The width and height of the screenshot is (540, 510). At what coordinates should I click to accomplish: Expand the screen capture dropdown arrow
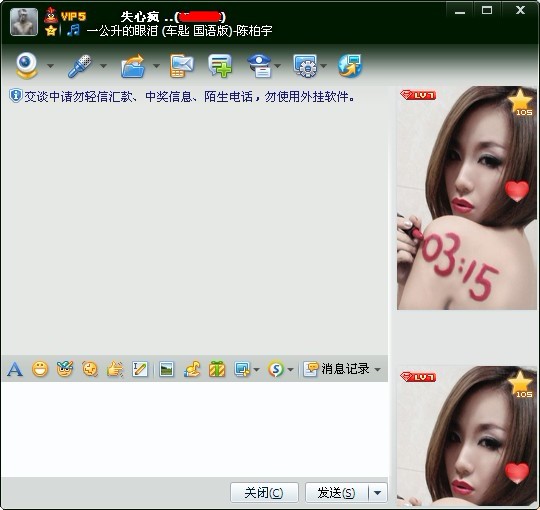(x=256, y=370)
